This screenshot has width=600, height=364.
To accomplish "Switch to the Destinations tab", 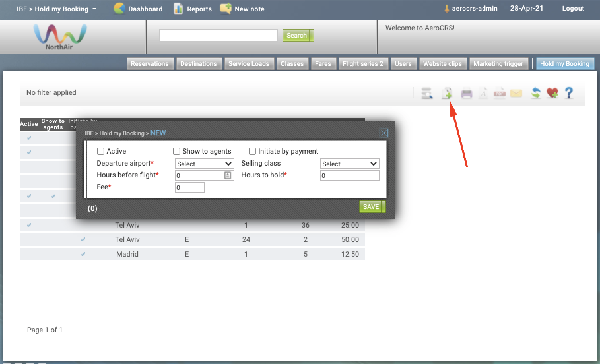I will point(198,64).
